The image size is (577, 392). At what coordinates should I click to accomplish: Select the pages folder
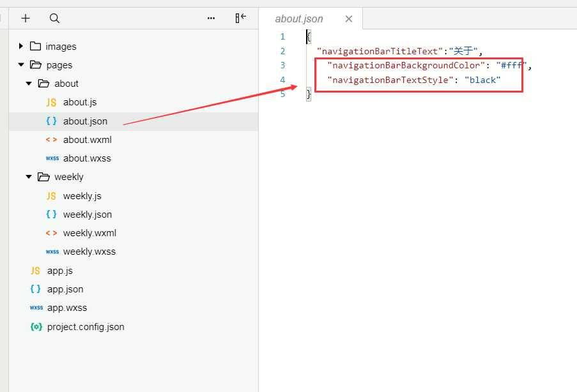click(x=59, y=66)
